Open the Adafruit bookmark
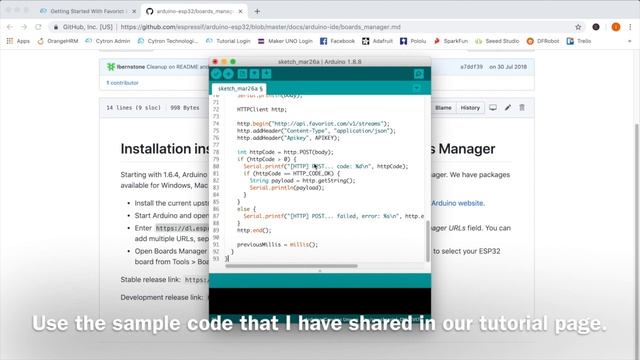This screenshot has height=360, width=640. coord(378,41)
